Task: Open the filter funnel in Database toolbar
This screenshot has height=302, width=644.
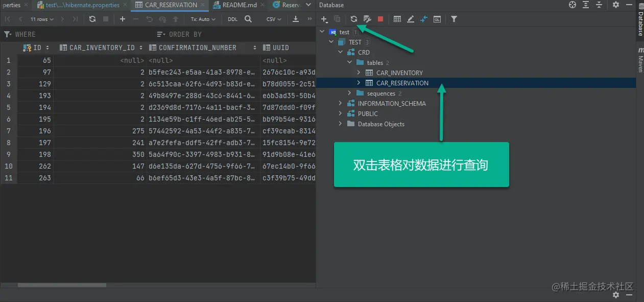Action: click(x=454, y=19)
